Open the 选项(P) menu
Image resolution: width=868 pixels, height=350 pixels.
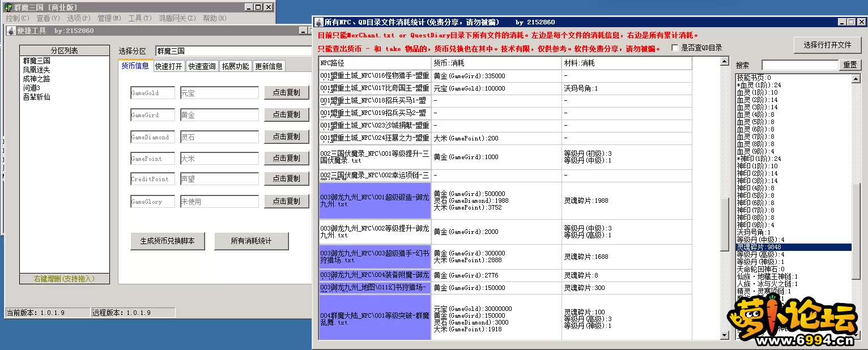pyautogui.click(x=78, y=18)
